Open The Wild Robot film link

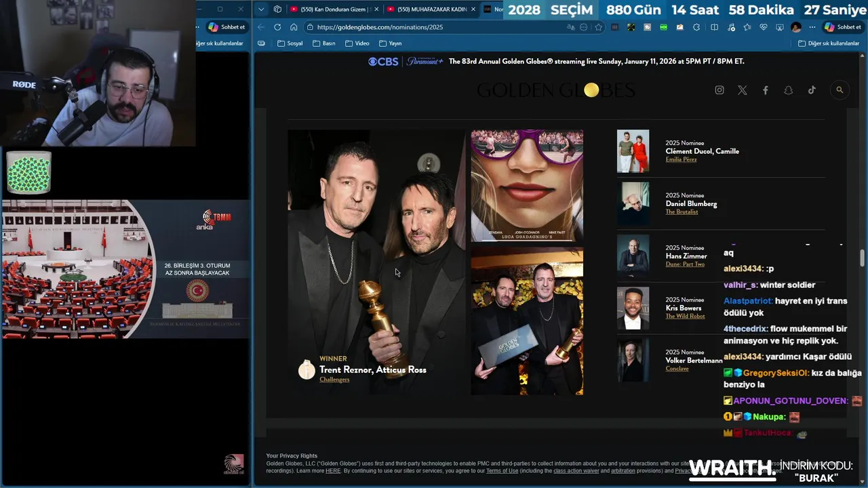[685, 316]
